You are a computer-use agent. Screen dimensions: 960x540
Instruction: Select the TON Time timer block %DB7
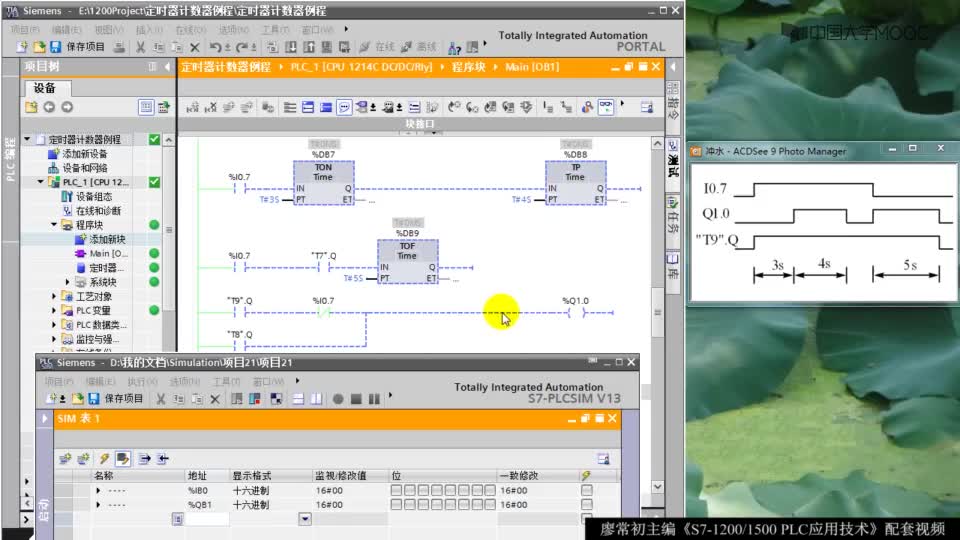point(323,183)
